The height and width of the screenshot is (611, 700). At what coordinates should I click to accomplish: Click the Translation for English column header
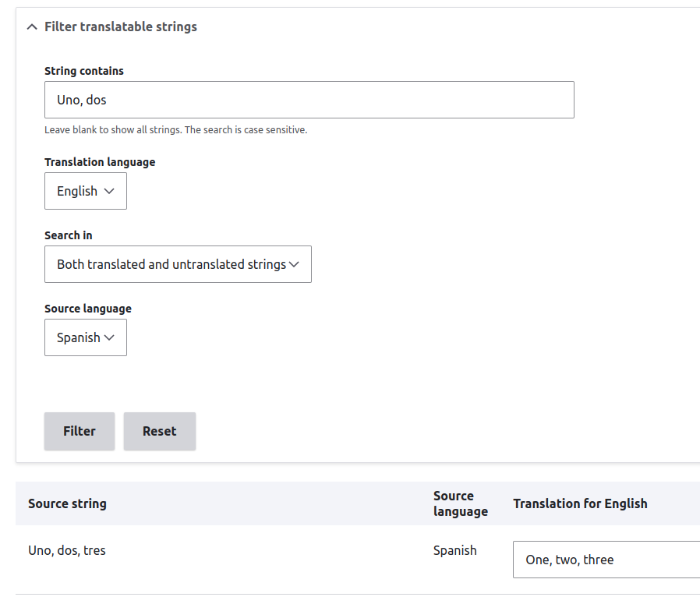pyautogui.click(x=580, y=503)
